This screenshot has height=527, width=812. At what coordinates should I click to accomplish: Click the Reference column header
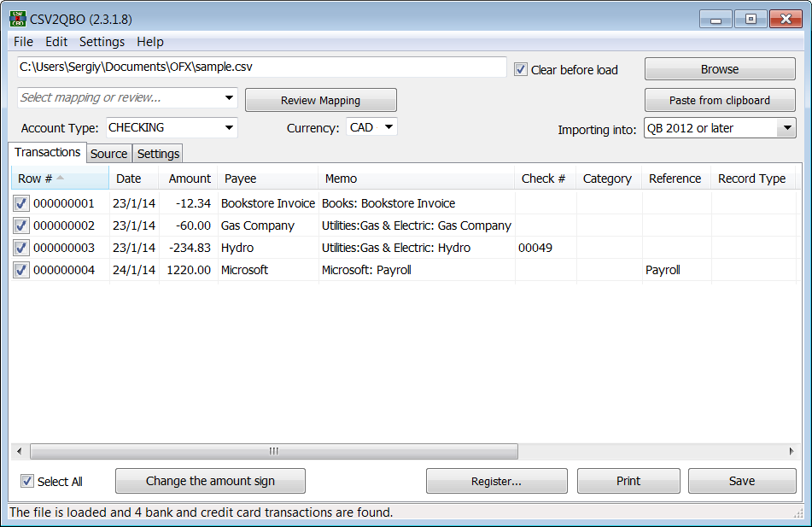[x=676, y=179]
